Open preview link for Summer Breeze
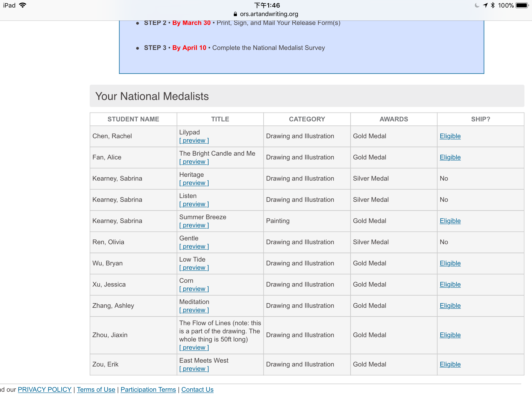 coord(194,225)
